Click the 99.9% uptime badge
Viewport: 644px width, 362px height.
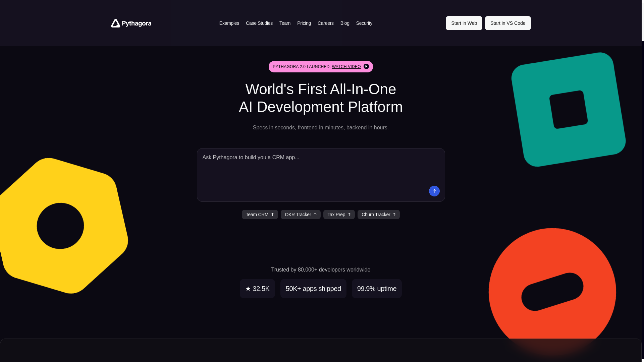(377, 289)
